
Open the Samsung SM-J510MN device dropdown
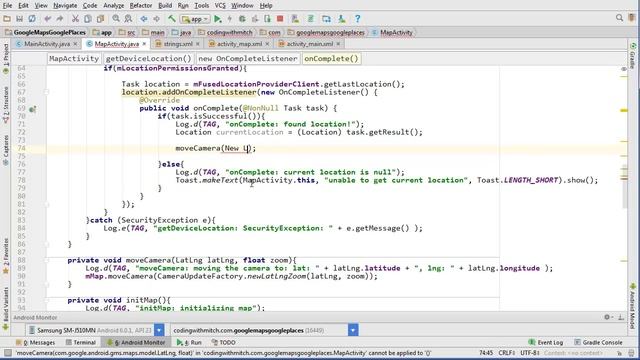pyautogui.click(x=159, y=330)
